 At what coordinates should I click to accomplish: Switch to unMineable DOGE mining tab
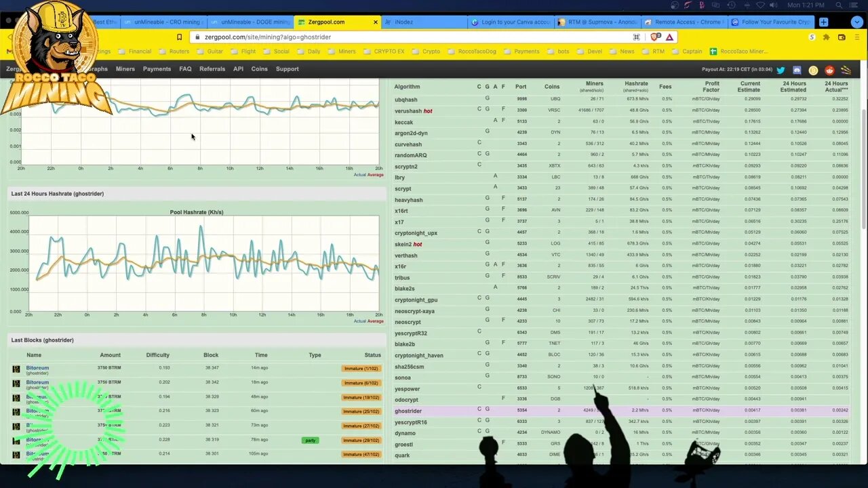[x=250, y=22]
